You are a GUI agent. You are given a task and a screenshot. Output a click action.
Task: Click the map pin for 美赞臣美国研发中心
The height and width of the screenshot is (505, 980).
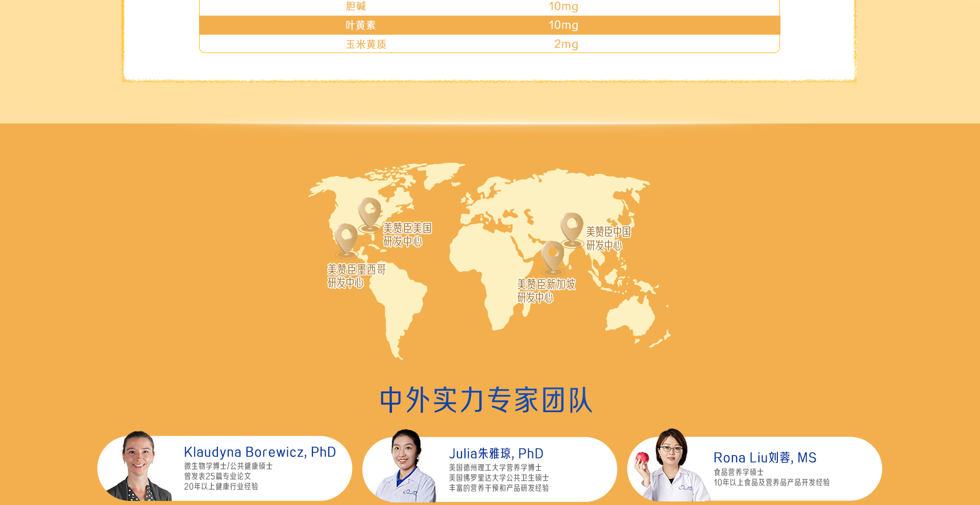click(370, 215)
